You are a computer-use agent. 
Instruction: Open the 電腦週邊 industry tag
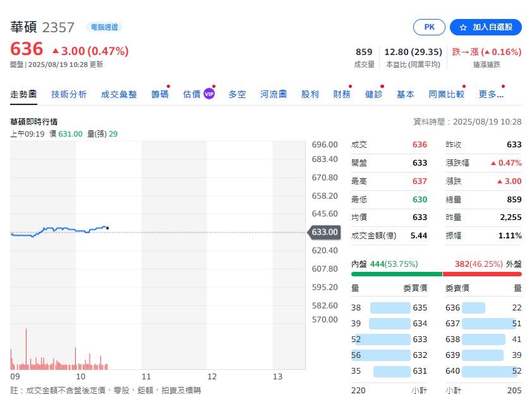pos(103,27)
